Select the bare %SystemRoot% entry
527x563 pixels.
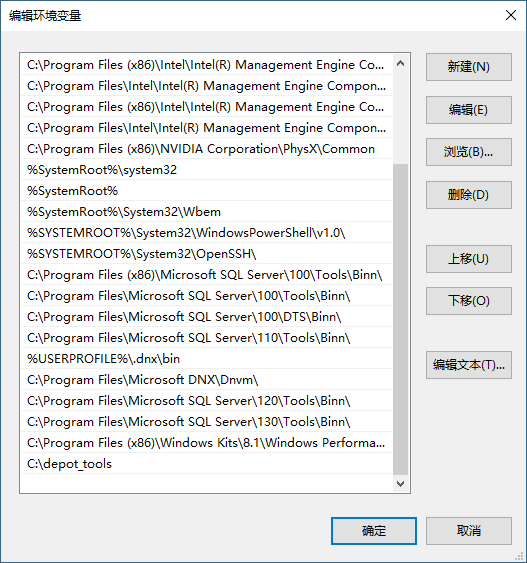206,191
